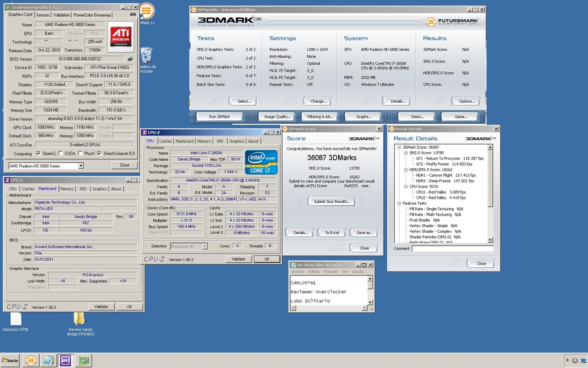
Task: Click the GPU-Z taskbar icon
Action: 84,361
